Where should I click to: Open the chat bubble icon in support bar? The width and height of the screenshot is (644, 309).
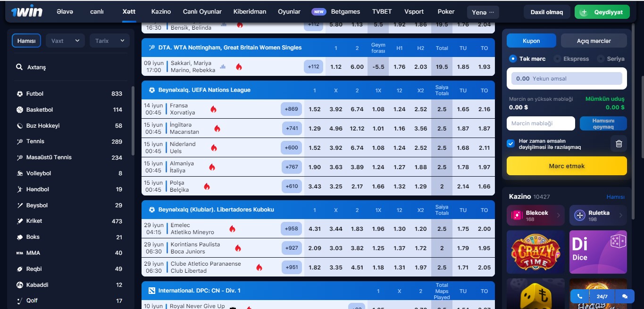[x=625, y=296]
